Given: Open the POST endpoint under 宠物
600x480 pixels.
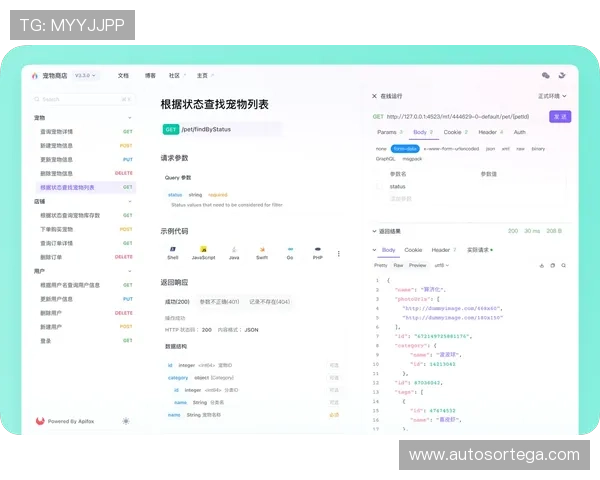Looking at the screenshot, I should (86, 145).
